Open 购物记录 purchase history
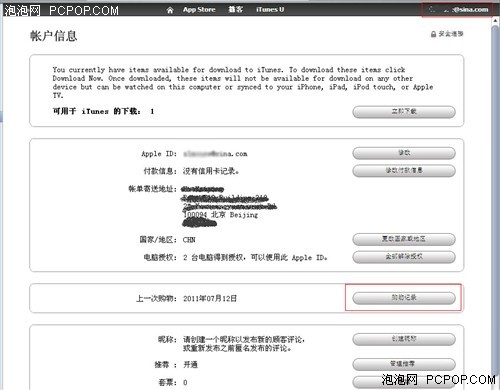This screenshot has height=390, width=500. (404, 298)
